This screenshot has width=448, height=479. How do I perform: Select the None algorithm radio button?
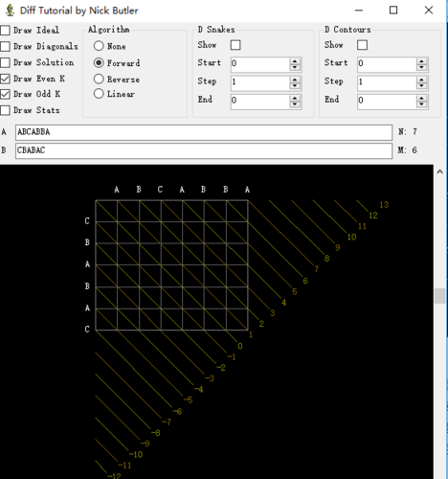(99, 46)
